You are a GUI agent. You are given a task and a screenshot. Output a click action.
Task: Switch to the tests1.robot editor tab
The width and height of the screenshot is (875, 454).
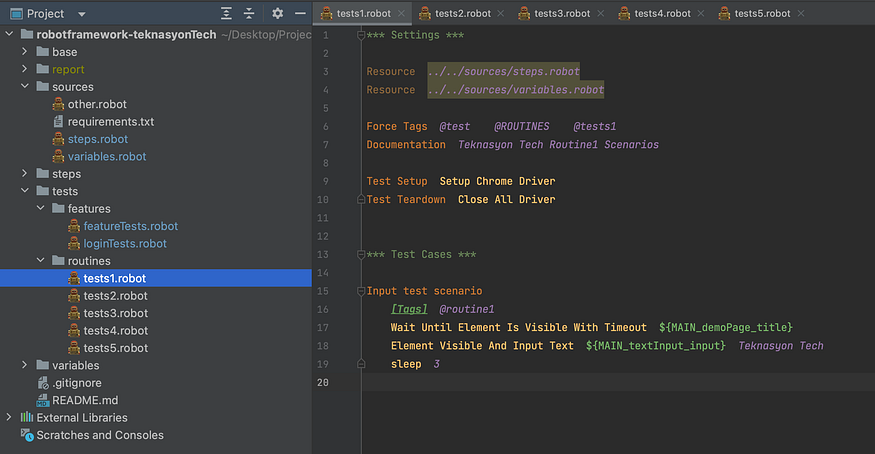(363, 13)
